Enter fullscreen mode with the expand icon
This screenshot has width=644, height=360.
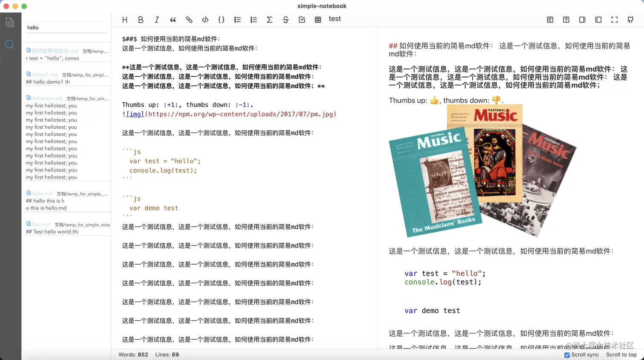pos(614,20)
